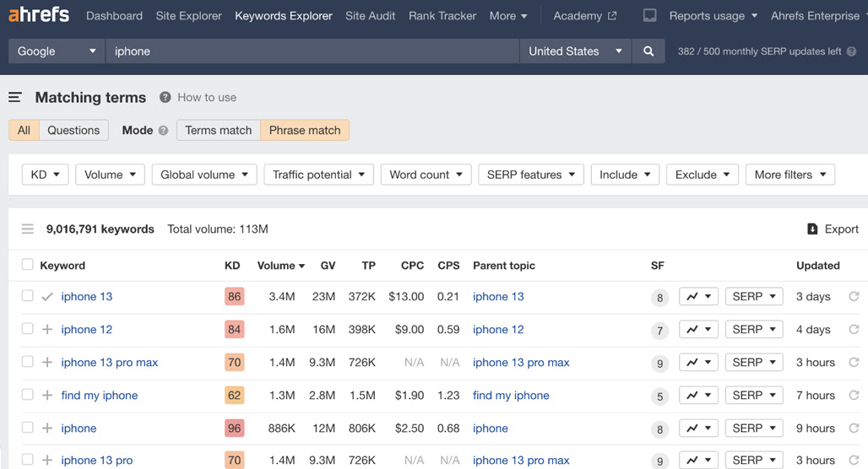The image size is (868, 469).
Task: Click the plus icon beside iphone 13 pro keyword
Action: [47, 461]
